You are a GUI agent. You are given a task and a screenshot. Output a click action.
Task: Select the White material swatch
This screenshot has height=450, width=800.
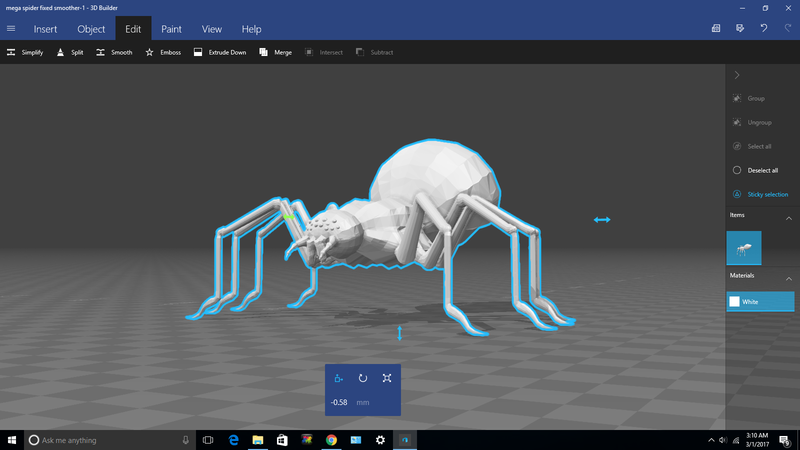[760, 302]
